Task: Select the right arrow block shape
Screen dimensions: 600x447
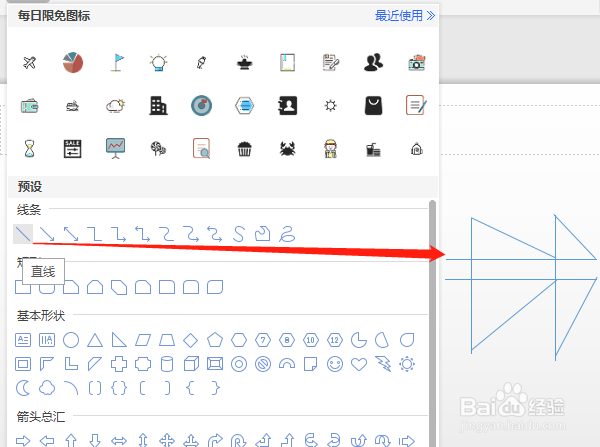Action: pyautogui.click(x=23, y=440)
